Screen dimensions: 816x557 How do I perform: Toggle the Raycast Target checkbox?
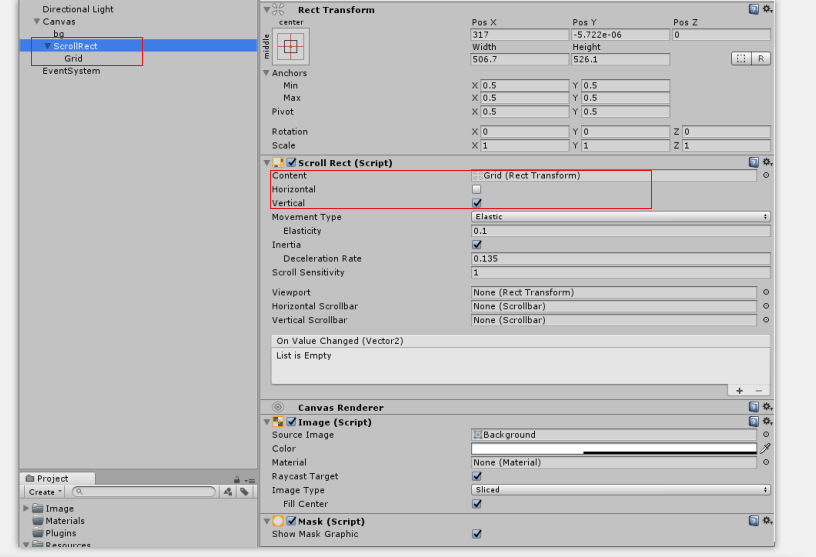click(477, 476)
